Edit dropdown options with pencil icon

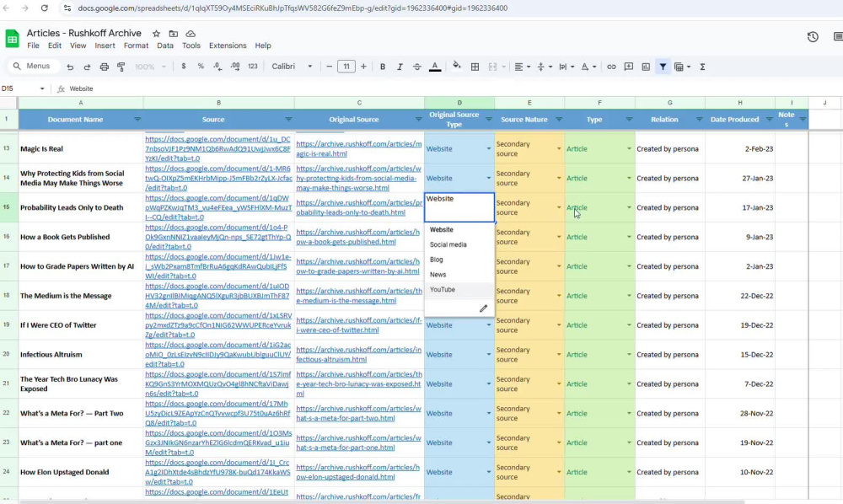coord(483,308)
